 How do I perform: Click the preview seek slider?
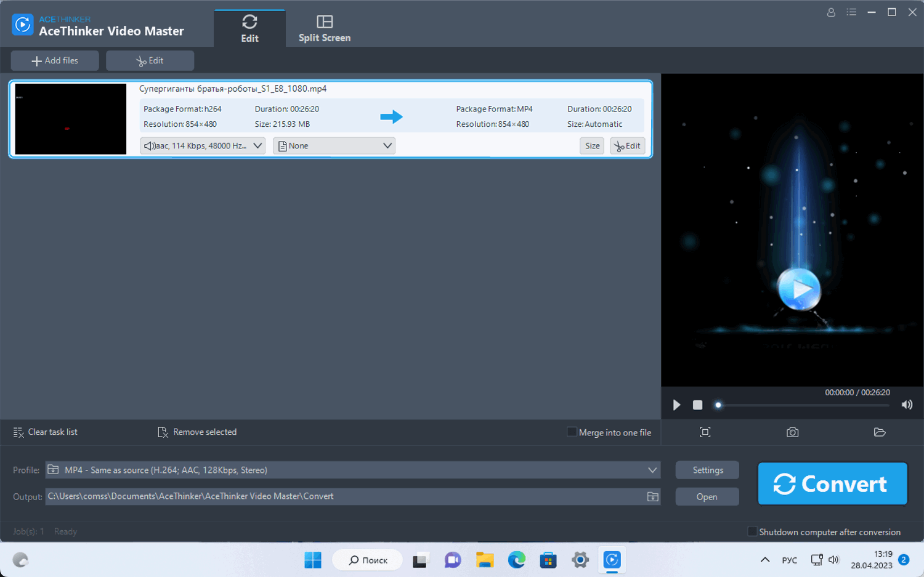tap(803, 405)
